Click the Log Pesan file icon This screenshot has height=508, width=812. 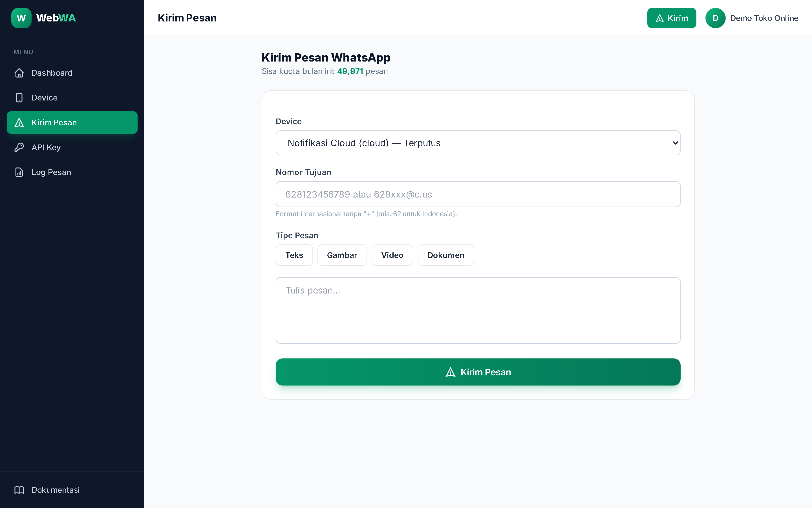tap(19, 172)
